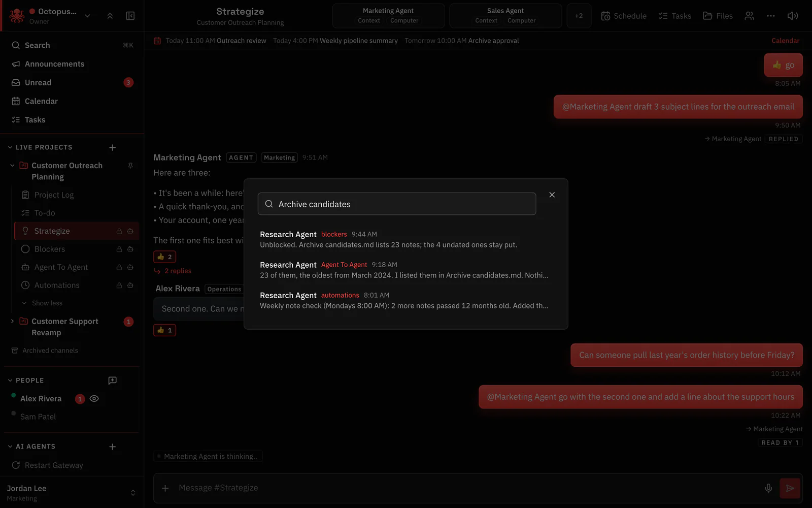Image resolution: width=812 pixels, height=508 pixels.
Task: Expand Customer Support Revamp project
Action: click(x=12, y=321)
